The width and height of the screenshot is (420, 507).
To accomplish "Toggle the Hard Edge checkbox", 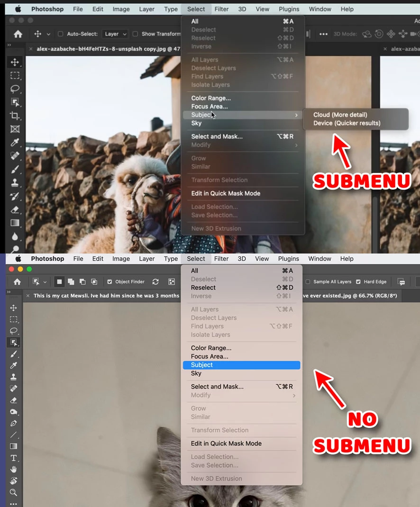I will tap(358, 281).
